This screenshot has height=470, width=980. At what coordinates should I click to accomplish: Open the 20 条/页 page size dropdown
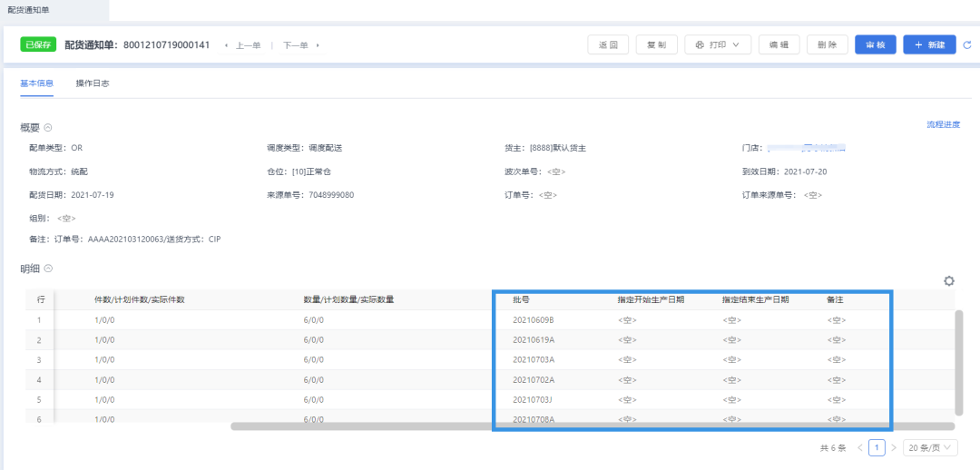point(931,447)
